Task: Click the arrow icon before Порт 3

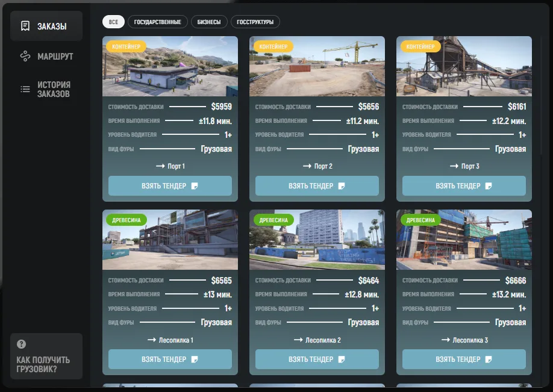Action: [x=454, y=166]
